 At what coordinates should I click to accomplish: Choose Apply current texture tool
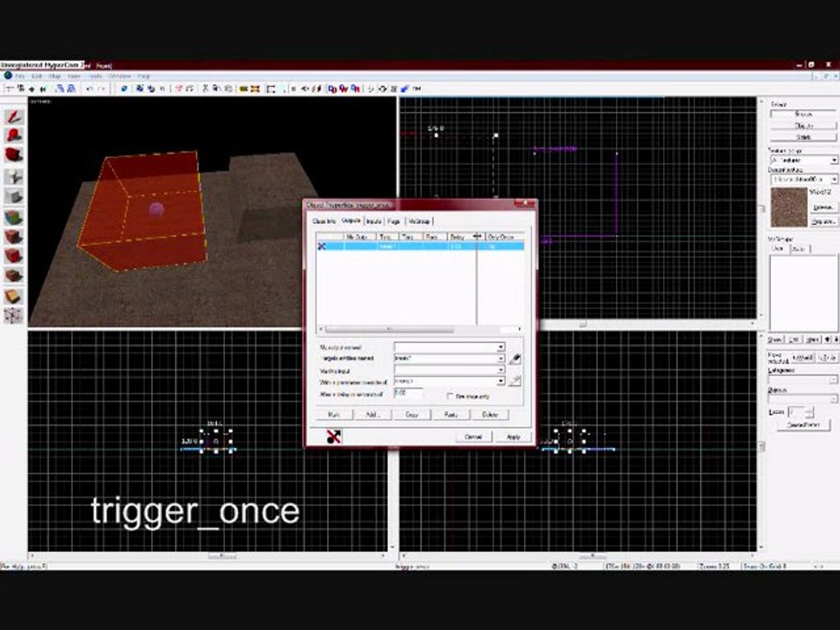(x=13, y=236)
